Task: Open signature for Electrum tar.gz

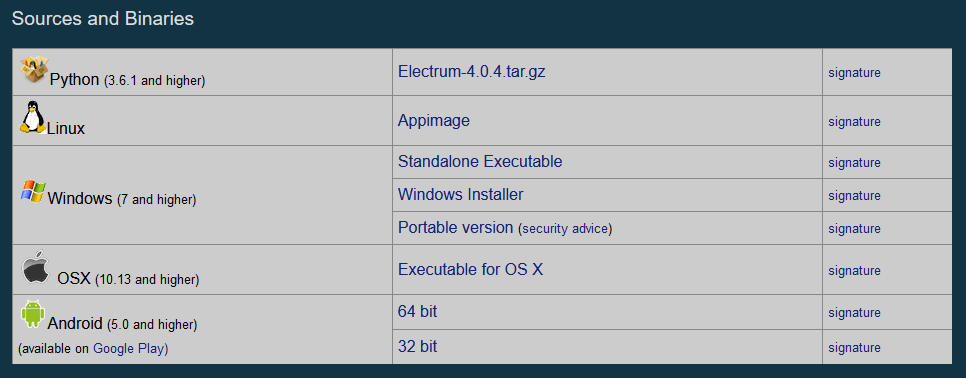Action: point(854,73)
